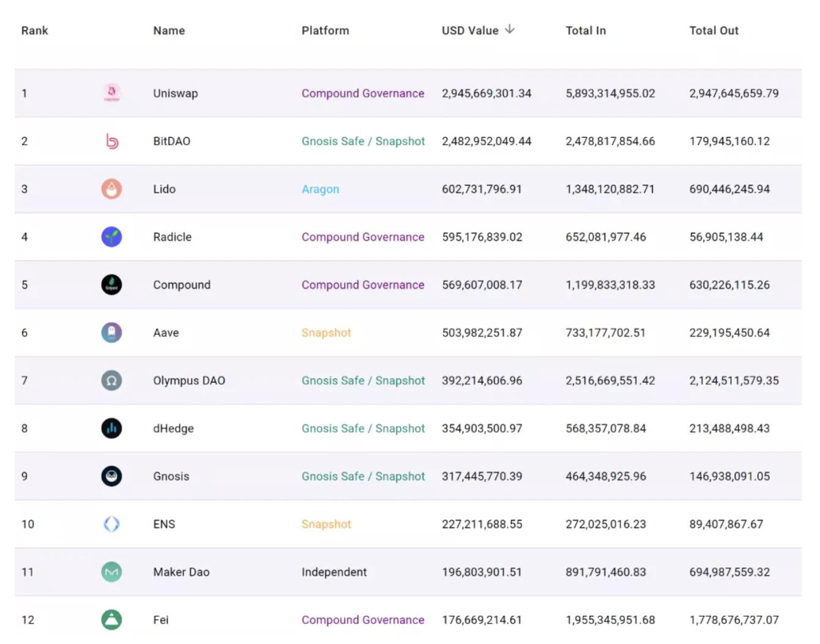Image resolution: width=820 pixels, height=644 pixels.
Task: Open Snapshot platform link in Aave row
Action: pos(326,333)
